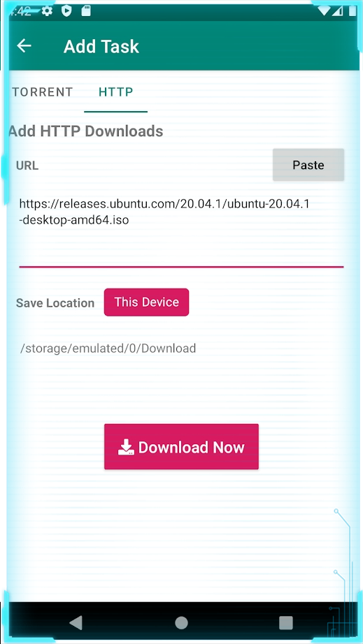Tap the SD card icon in status bar
Image resolution: width=363 pixels, height=644 pixels.
[86, 11]
